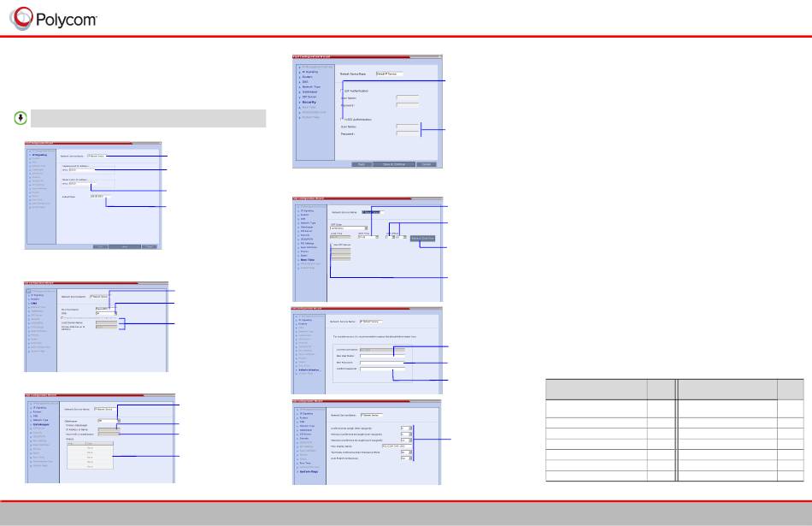Viewport: 812px width, 526px height.
Task: Click the Primary DNS Server IP Address field
Action: tap(106, 327)
